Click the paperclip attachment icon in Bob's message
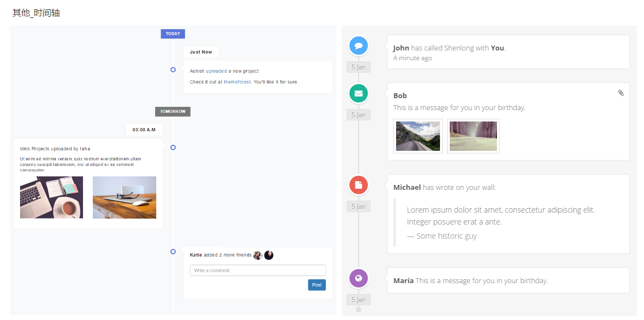Screen dimensions: 644x320 pos(621,93)
